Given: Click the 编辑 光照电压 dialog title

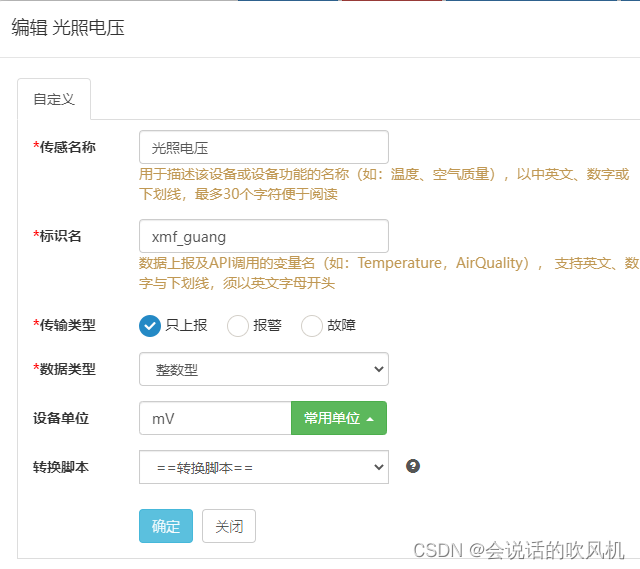Looking at the screenshot, I should tap(68, 28).
